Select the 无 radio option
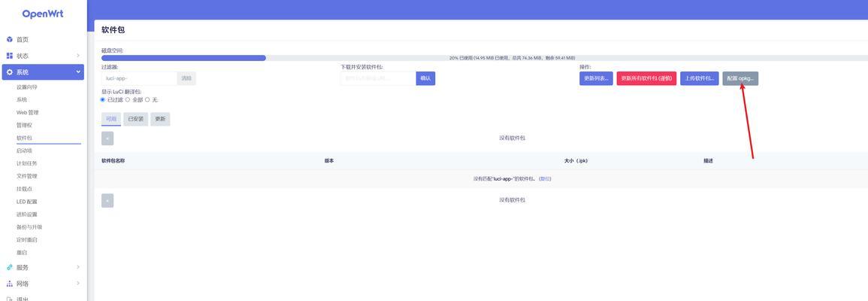Image resolution: width=868 pixels, height=301 pixels. click(x=147, y=100)
